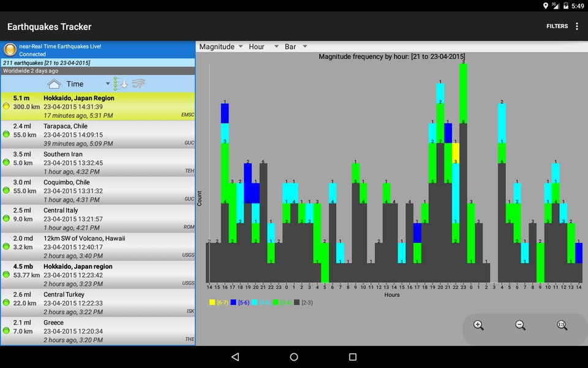Tap the yellow status dot for Hokkaido 5.1 m
The width and height of the screenshot is (588, 368).
[6, 106]
